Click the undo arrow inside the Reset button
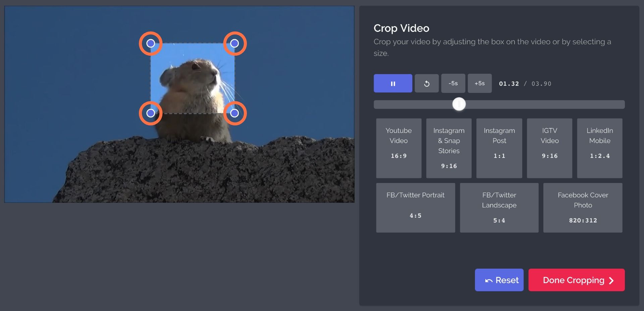Viewport: 644px width, 311px height. click(x=489, y=280)
